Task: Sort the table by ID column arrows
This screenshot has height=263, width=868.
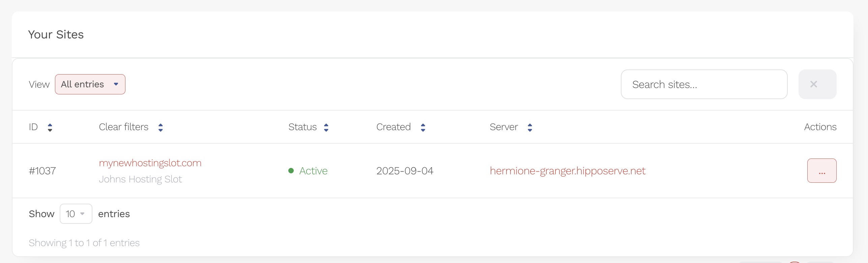Action: coord(50,127)
